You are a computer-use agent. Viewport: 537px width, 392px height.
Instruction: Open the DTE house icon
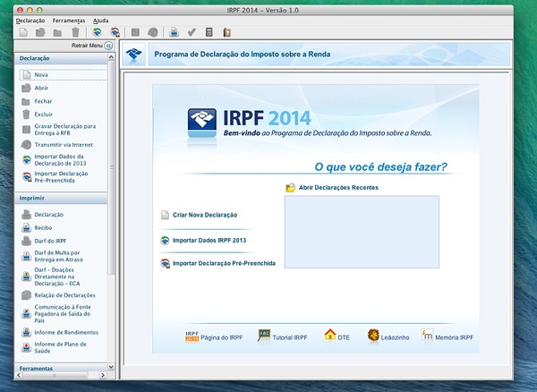pos(330,336)
